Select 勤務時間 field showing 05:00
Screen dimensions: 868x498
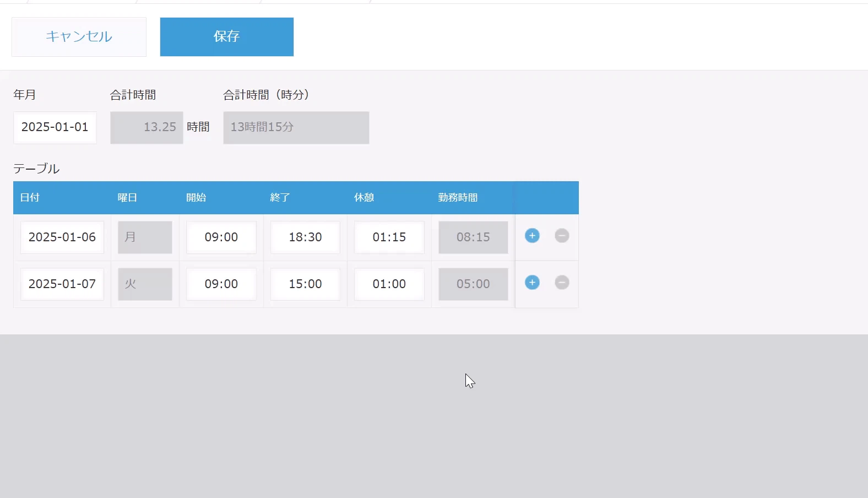point(473,284)
